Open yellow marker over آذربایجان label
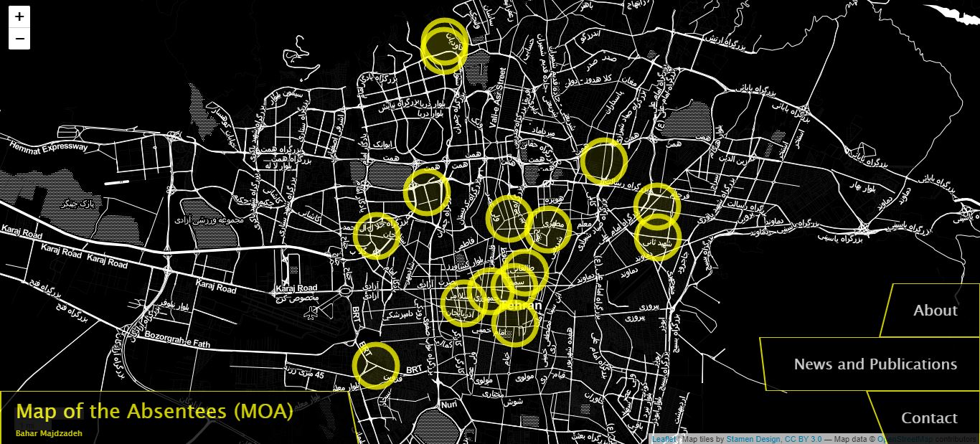This screenshot has height=444, width=980. point(462,304)
